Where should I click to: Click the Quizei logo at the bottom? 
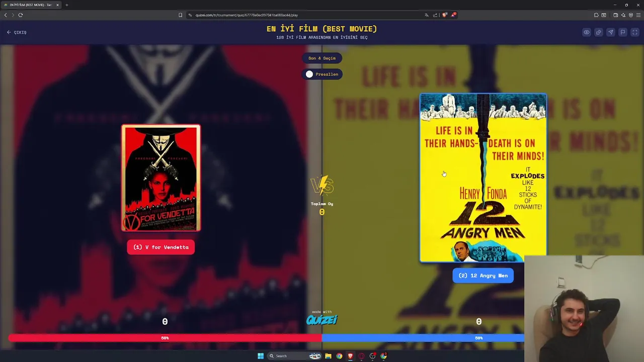click(322, 319)
